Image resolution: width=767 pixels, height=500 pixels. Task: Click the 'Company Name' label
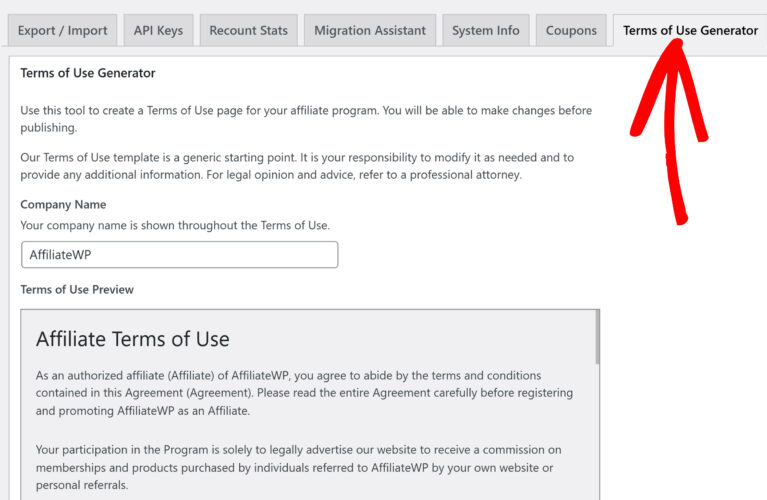[x=63, y=205]
